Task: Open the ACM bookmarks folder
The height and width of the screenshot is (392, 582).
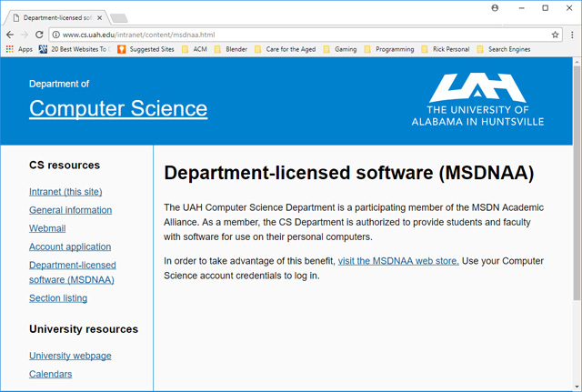Action: (x=194, y=49)
